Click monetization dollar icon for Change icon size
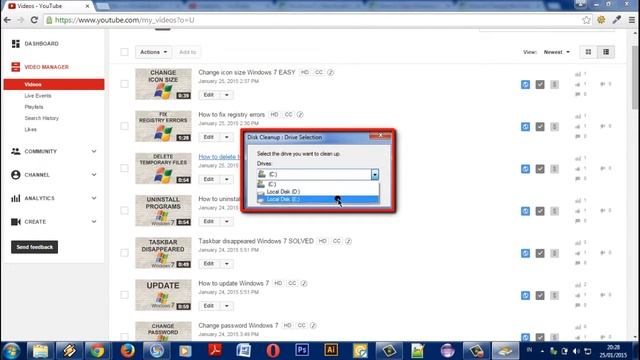The width and height of the screenshot is (640, 360). tap(554, 84)
